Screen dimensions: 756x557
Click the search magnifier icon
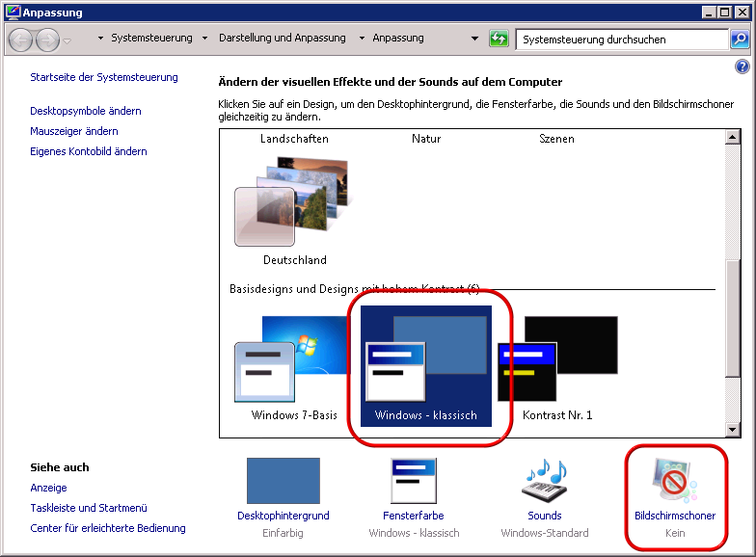739,40
